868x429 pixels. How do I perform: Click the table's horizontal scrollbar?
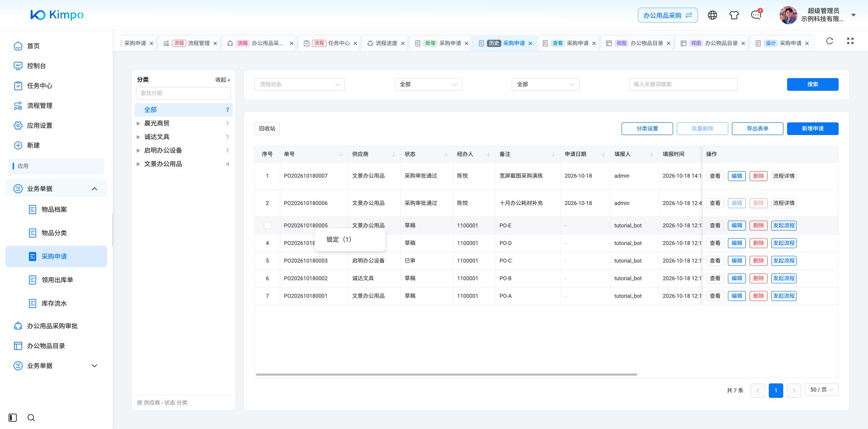coord(446,374)
